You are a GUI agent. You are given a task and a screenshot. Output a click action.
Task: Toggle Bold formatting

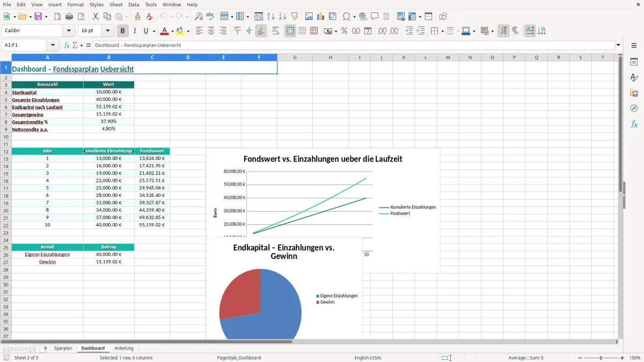[123, 31]
